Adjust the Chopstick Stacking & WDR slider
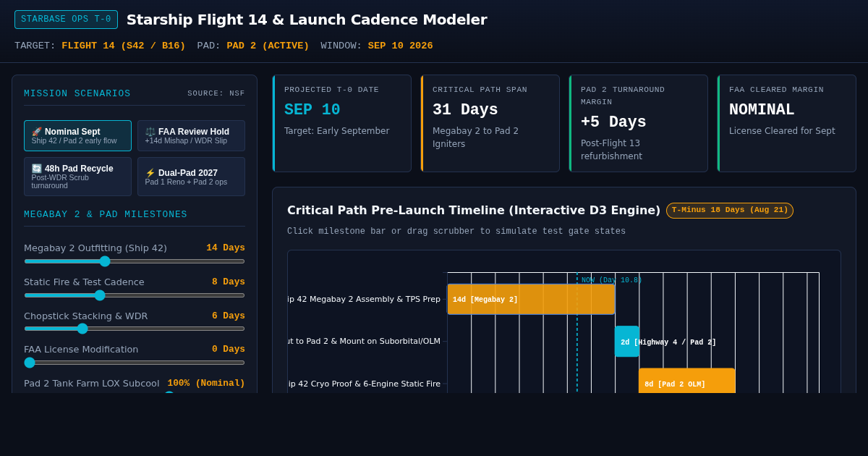868x456 pixels. coord(135,329)
